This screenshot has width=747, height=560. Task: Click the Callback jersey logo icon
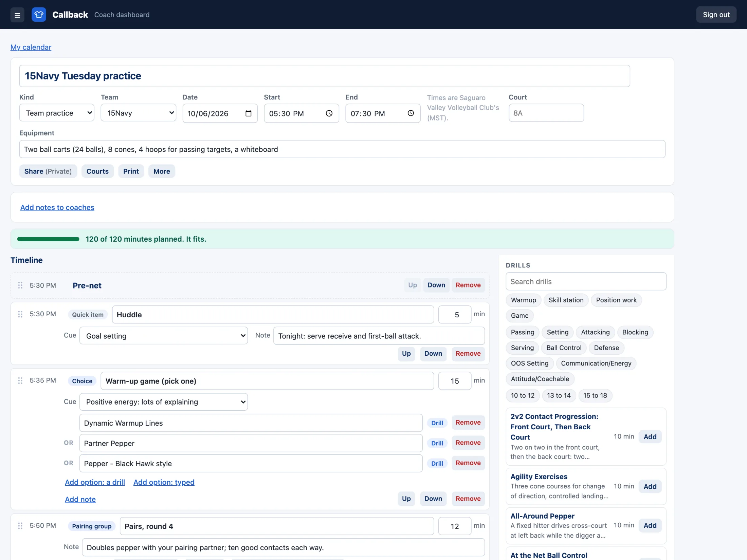pyautogui.click(x=39, y=15)
